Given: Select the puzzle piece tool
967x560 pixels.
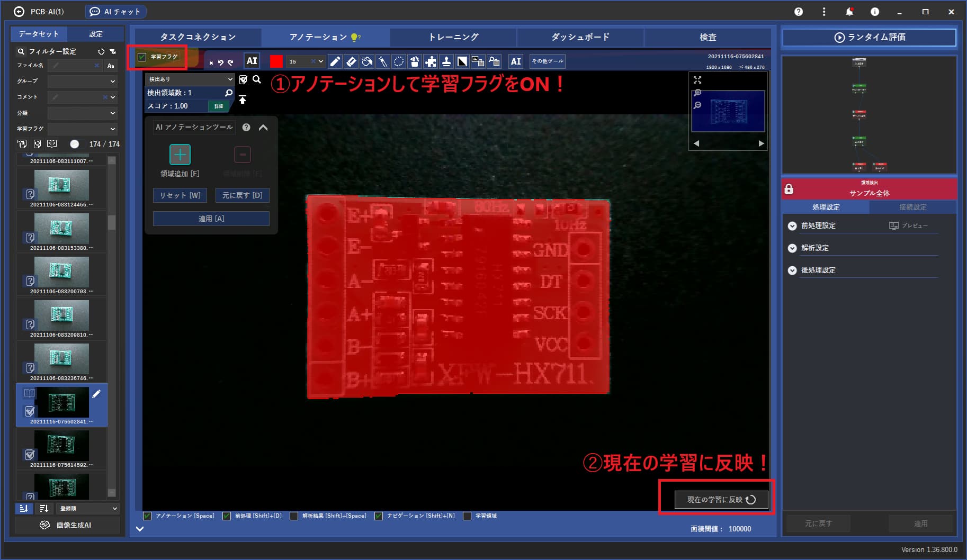Looking at the screenshot, I should click(x=431, y=61).
